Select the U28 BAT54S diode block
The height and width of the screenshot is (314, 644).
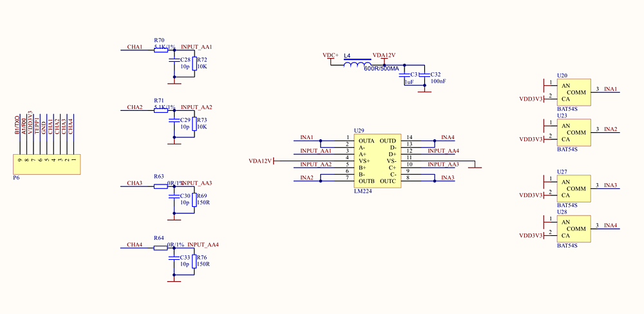click(x=574, y=229)
